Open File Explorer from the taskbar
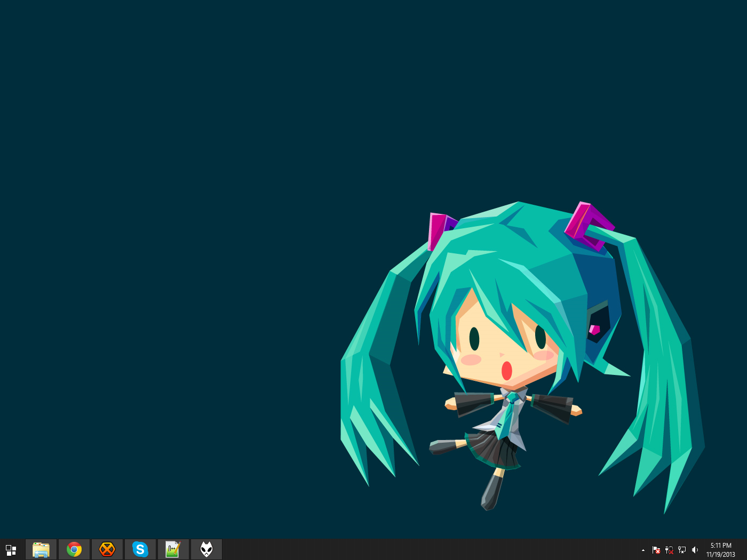 point(41,549)
